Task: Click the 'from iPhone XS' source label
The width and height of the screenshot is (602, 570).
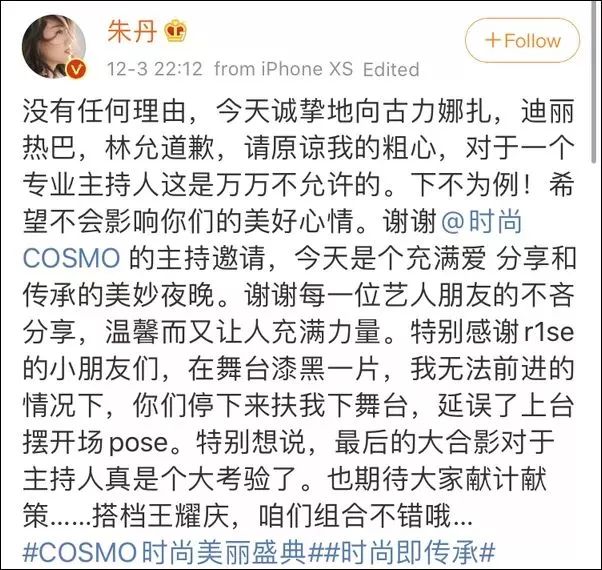Action: (283, 69)
